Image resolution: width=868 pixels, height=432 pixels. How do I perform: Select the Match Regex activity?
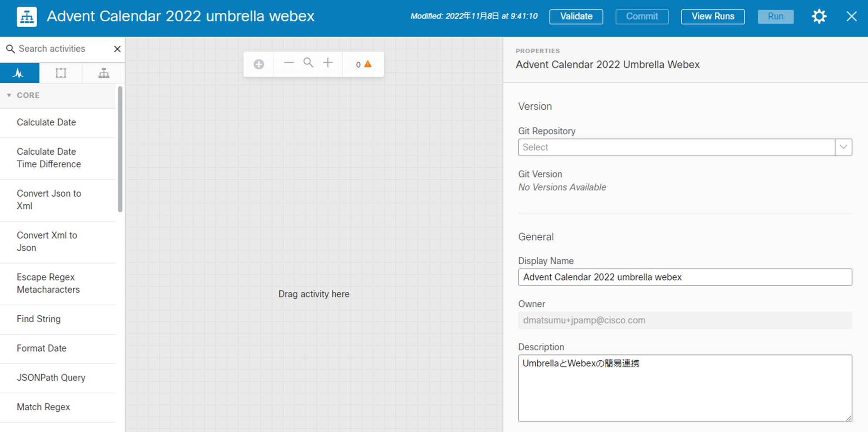point(58,407)
